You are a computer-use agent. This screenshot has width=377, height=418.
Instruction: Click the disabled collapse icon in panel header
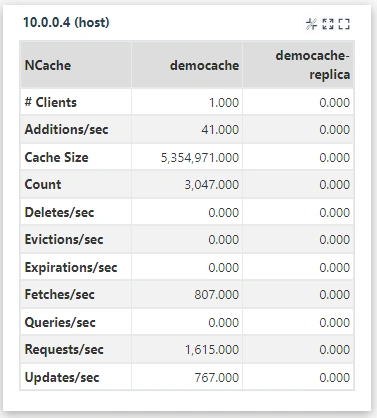pos(311,24)
